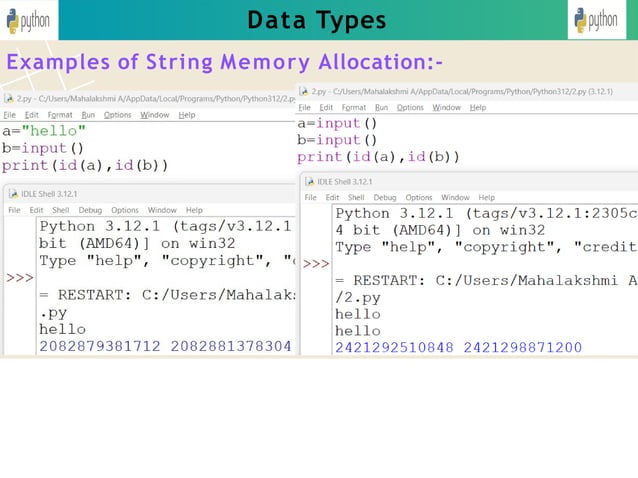Viewport: 638px width, 478px height.
Task: Click right editor window's 2.py title icon
Action: coord(304,91)
